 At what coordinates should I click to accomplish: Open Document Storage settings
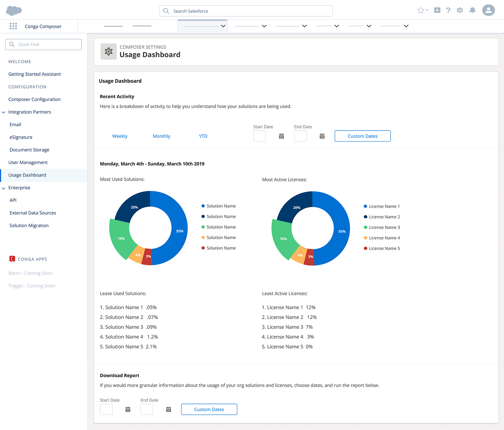pyautogui.click(x=30, y=150)
